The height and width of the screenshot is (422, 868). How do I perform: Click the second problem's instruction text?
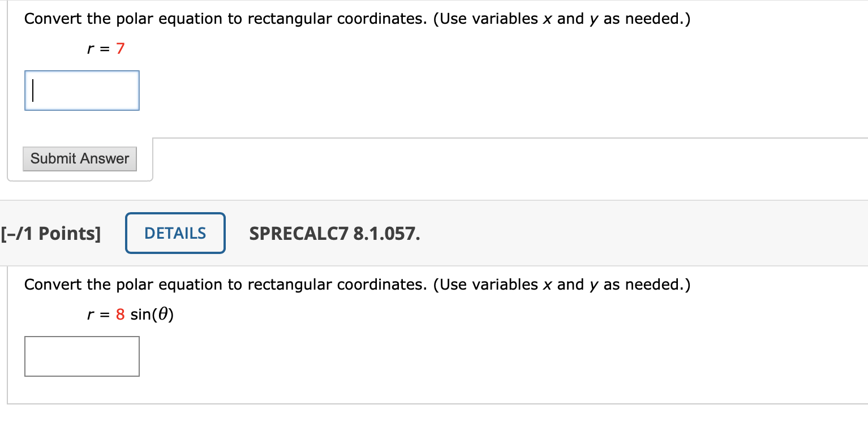356,285
